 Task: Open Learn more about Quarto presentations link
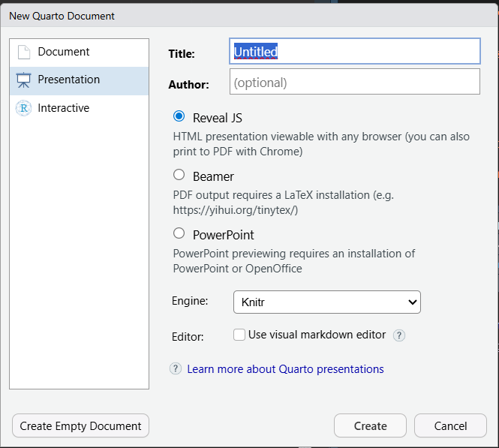[285, 369]
